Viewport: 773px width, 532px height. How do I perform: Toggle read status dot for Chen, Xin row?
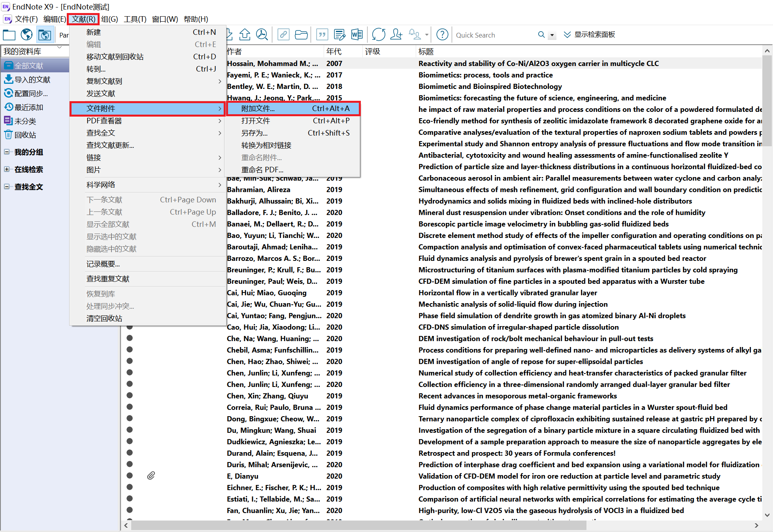coord(130,396)
